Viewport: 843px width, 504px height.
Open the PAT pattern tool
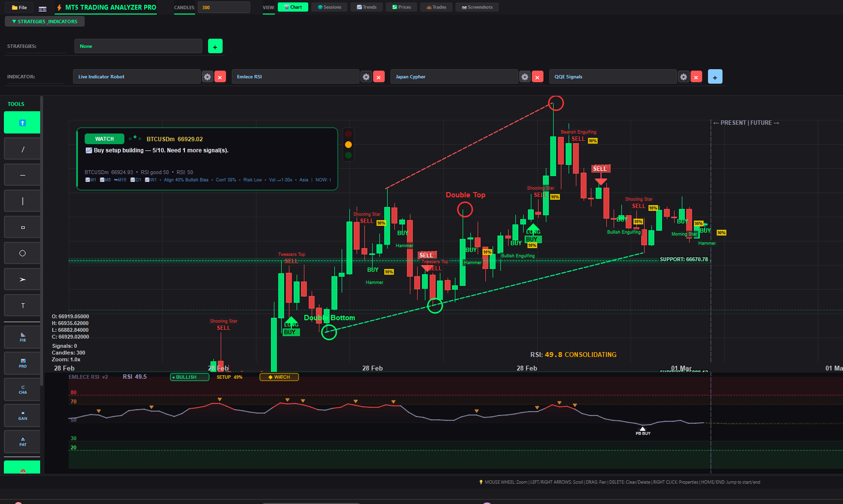[22, 441]
